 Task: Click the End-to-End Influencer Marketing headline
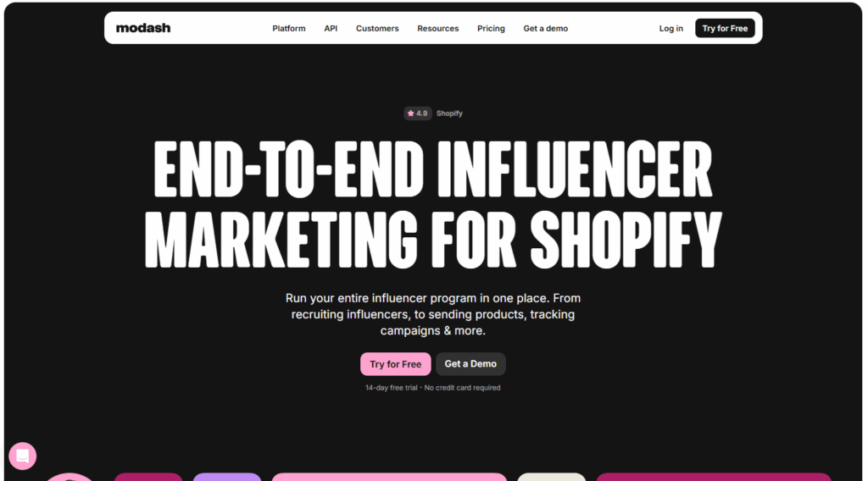433,204
